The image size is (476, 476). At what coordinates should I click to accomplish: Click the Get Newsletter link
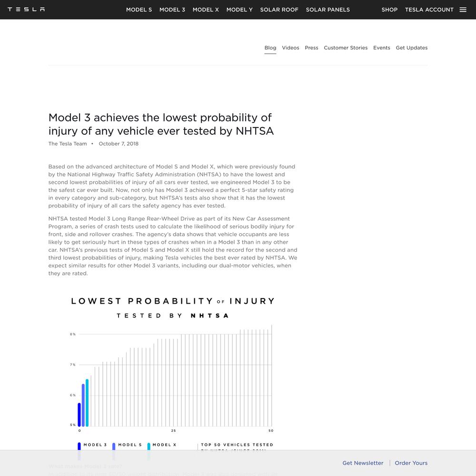click(x=363, y=463)
